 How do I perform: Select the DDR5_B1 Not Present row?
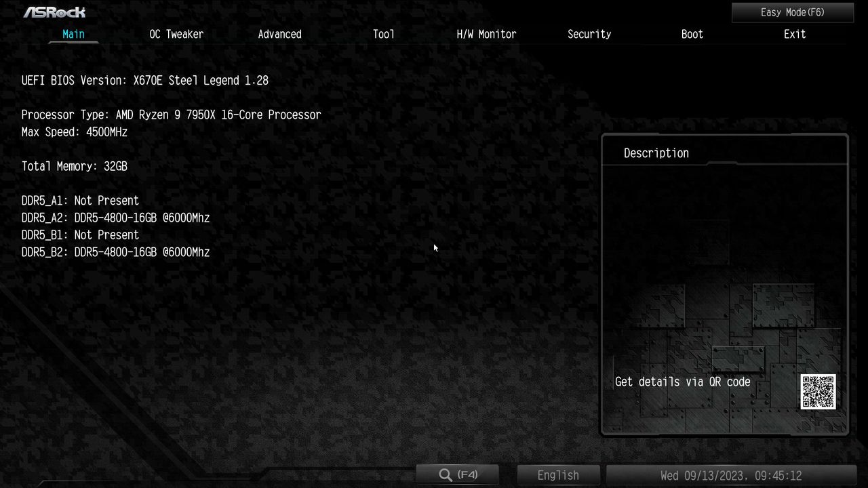(80, 235)
